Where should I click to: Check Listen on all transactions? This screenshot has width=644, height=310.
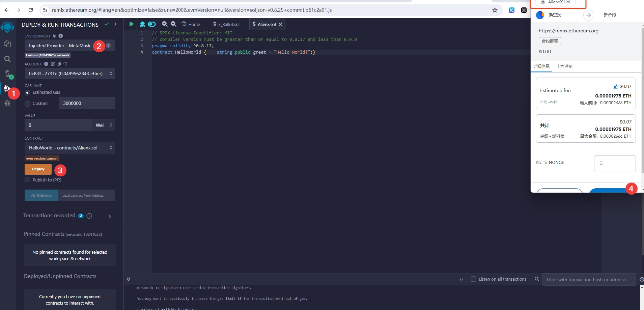click(473, 279)
